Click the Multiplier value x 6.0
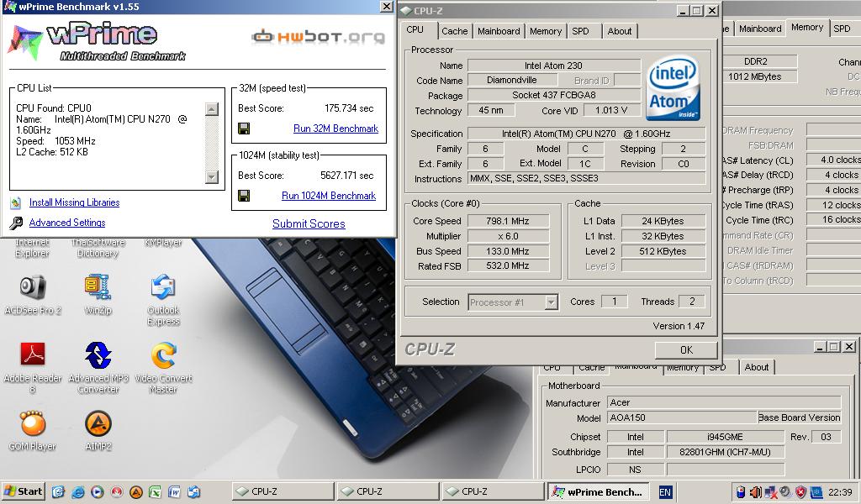Screen dimensions: 861x504 507,236
